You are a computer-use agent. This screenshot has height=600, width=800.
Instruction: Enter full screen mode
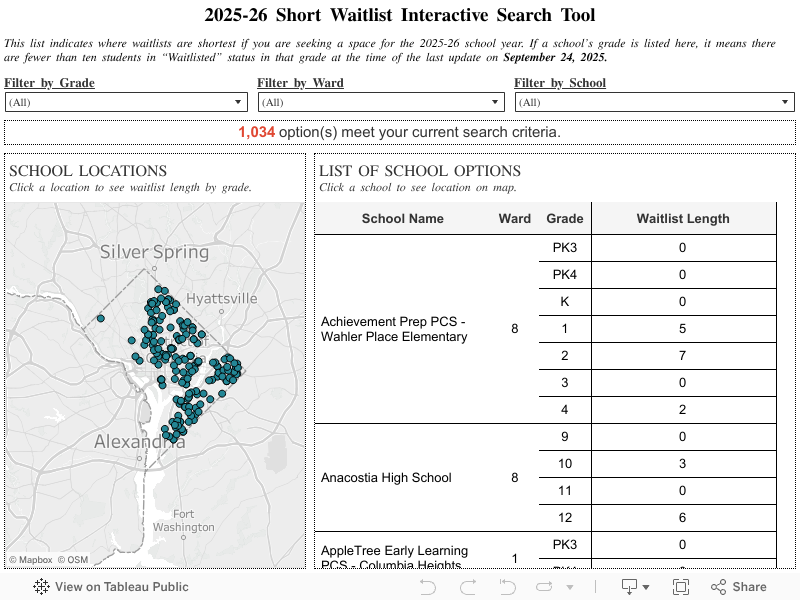click(x=680, y=587)
